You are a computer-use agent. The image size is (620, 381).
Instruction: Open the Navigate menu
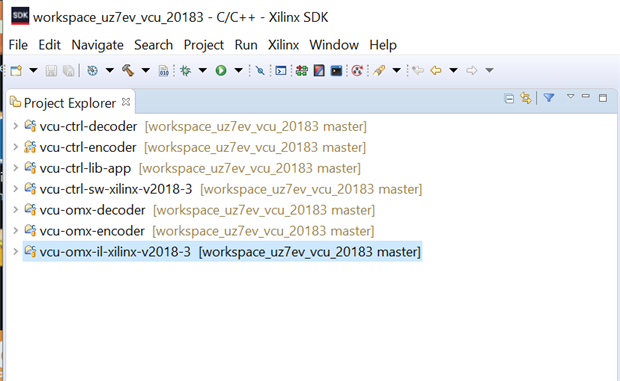(97, 45)
